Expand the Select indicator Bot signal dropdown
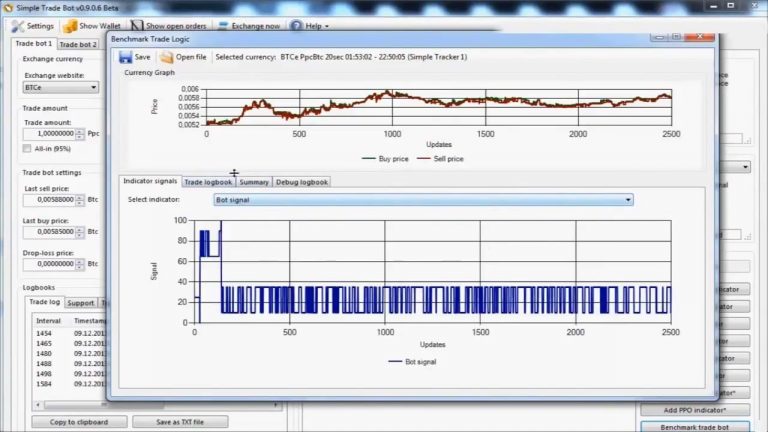768x432 pixels. (x=423, y=200)
